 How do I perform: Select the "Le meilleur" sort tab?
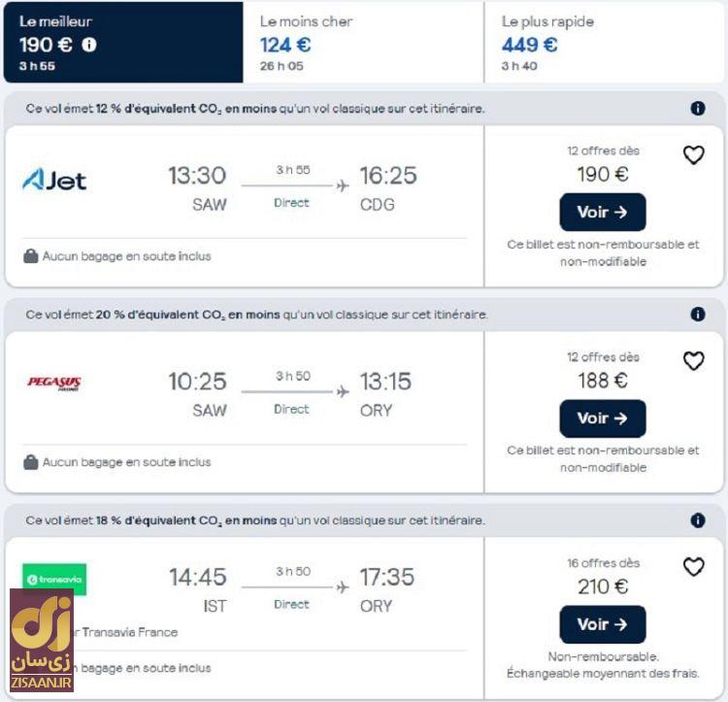(x=121, y=43)
